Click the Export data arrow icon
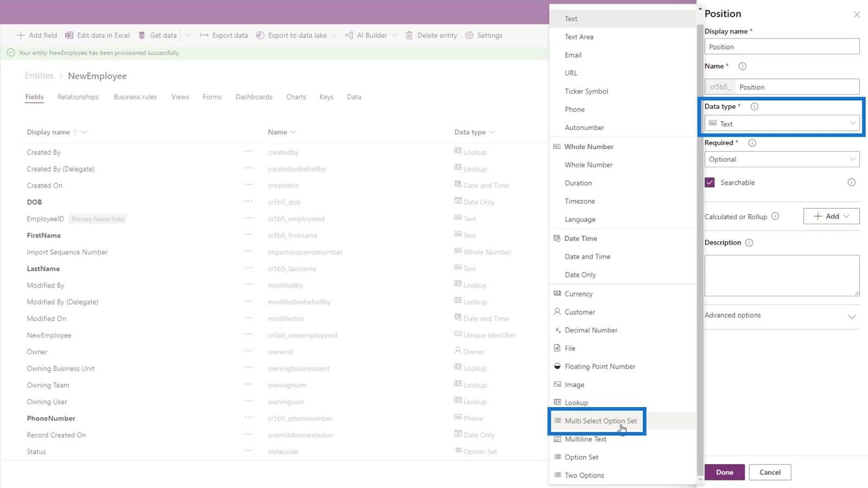The image size is (868, 488). coord(204,35)
